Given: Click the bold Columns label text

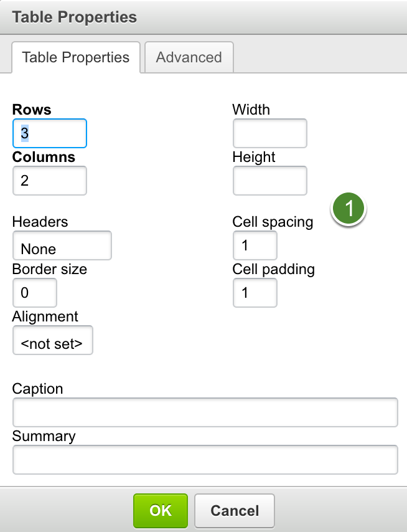Looking at the screenshot, I should (x=44, y=157).
